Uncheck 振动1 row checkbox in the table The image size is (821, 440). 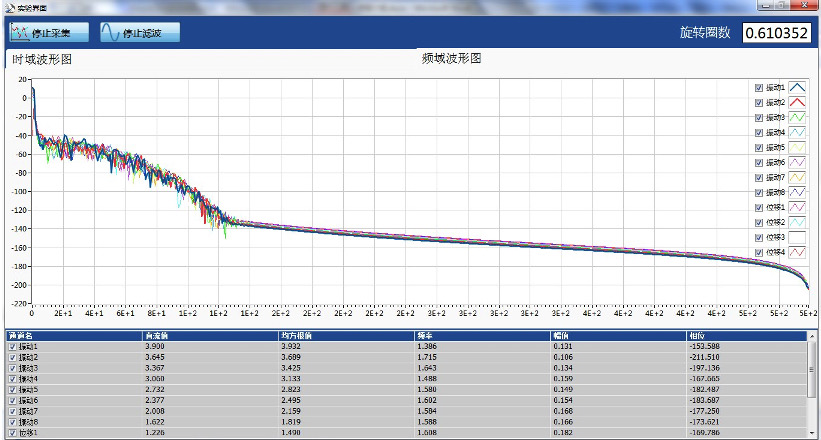pyautogui.click(x=12, y=346)
